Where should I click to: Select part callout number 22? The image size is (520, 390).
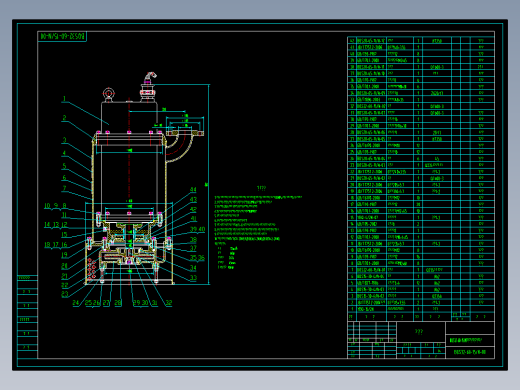(x=64, y=285)
